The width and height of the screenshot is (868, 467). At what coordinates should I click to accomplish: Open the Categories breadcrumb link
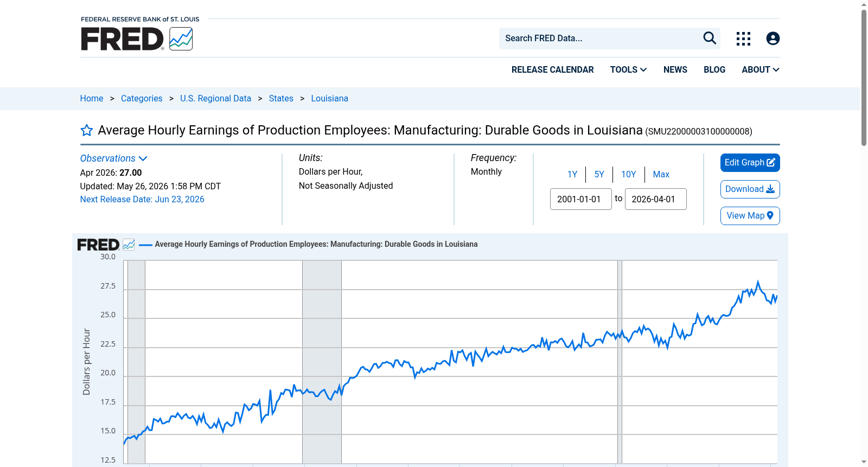(142, 98)
